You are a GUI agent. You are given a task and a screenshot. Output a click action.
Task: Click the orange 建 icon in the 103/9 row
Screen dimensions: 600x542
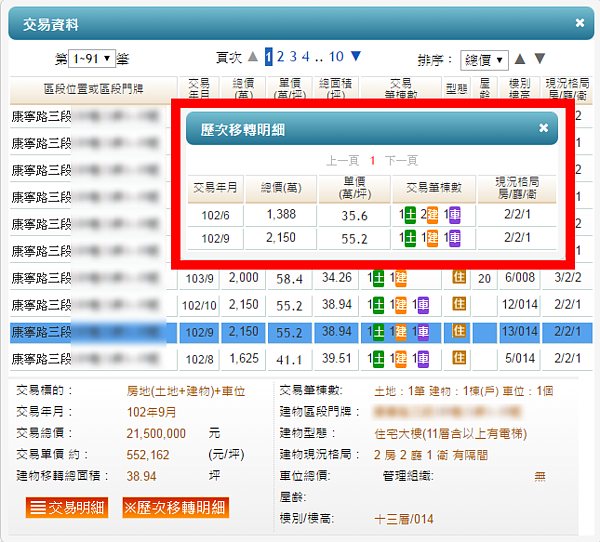401,278
